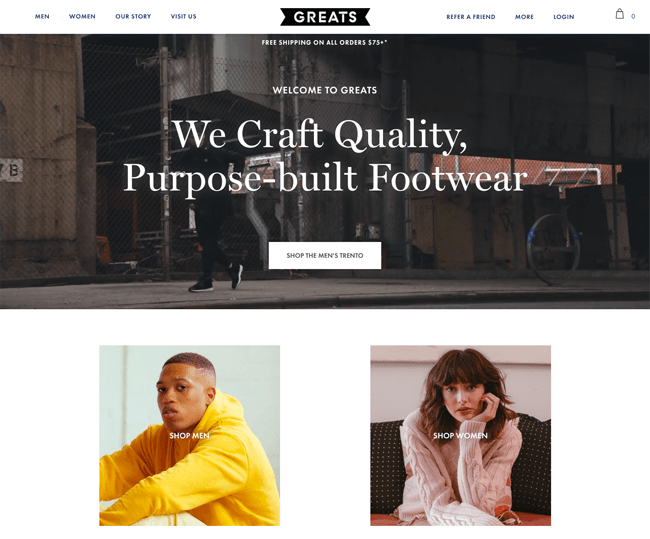Click the LOGIN link
Screen dimensions: 650x539
click(564, 17)
